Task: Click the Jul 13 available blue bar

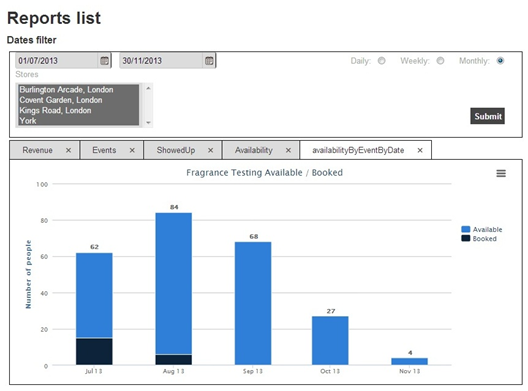Action: (94, 295)
